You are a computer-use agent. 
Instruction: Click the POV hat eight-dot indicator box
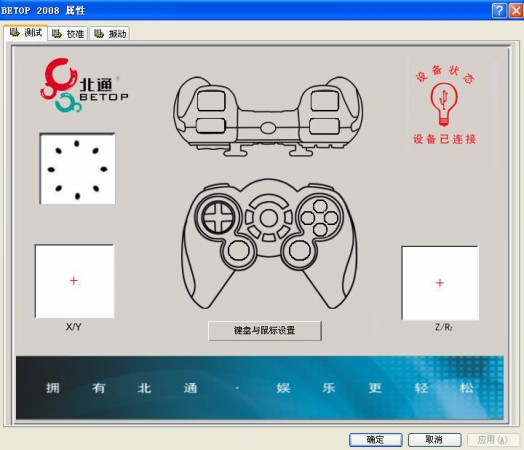[78, 169]
